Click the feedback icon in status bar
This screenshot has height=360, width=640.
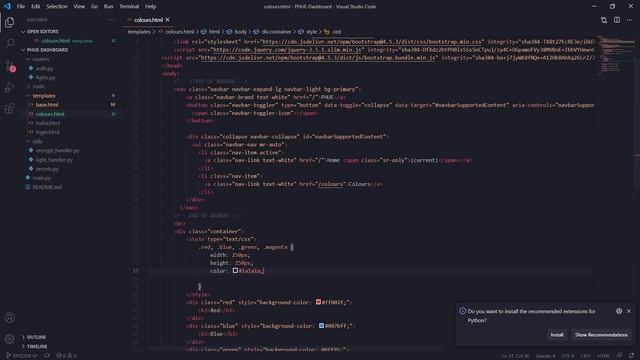[x=620, y=356]
